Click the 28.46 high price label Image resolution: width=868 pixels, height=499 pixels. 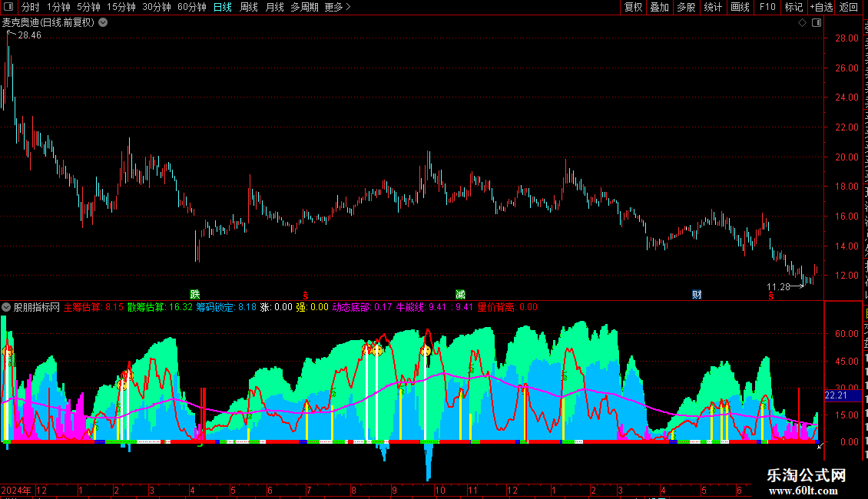pyautogui.click(x=29, y=35)
